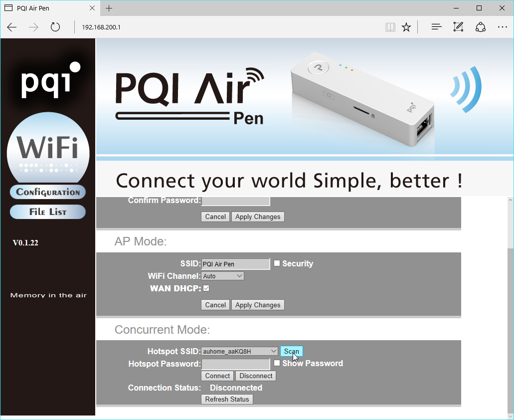Apply Changes for the password section
Screen dimensions: 514x420
[258, 216]
